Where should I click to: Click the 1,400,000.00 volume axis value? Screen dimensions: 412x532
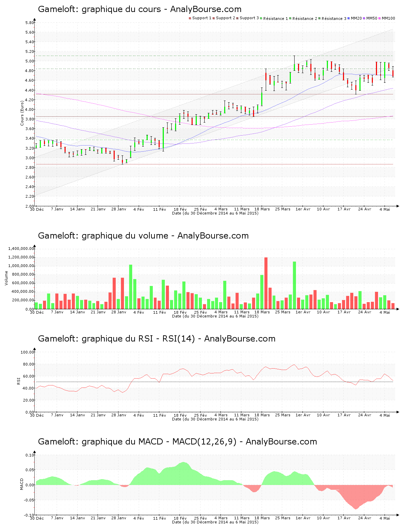(21, 248)
